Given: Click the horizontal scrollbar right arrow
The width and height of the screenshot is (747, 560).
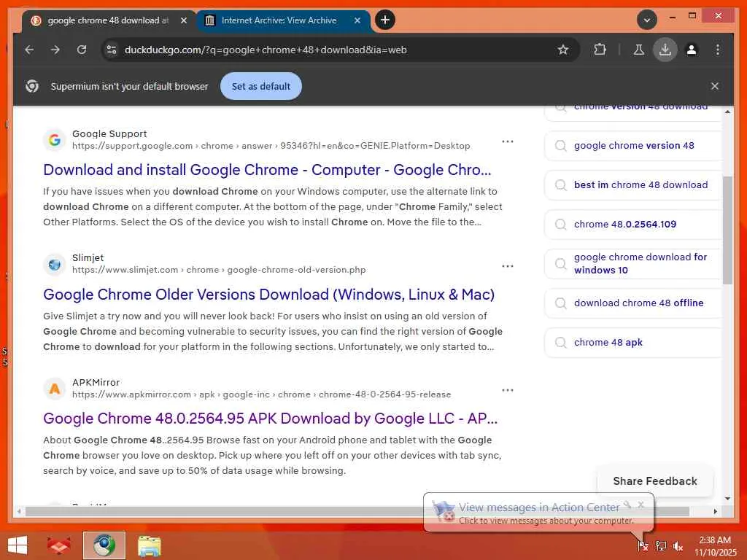Looking at the screenshot, I should pyautogui.click(x=715, y=511).
